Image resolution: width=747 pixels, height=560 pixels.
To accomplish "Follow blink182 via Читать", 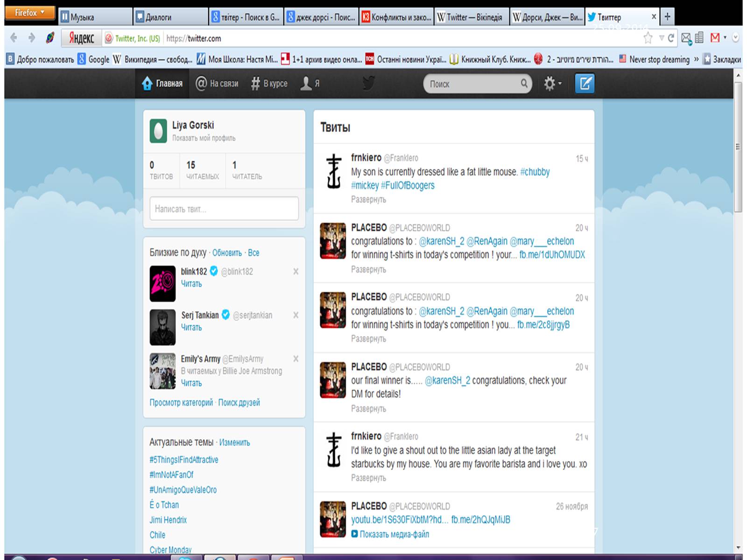I will point(191,284).
